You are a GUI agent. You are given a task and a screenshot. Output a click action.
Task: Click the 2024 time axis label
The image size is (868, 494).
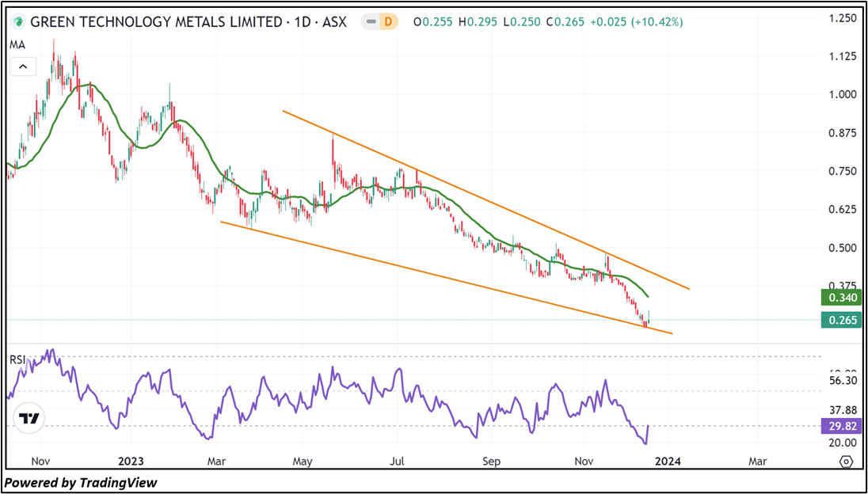click(668, 462)
